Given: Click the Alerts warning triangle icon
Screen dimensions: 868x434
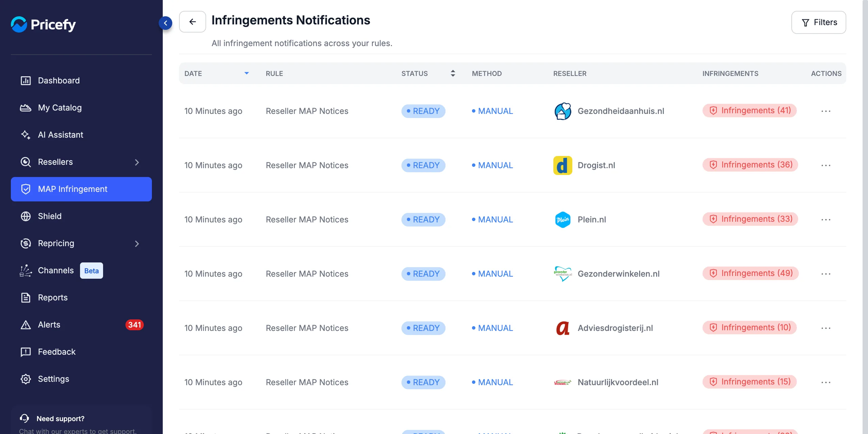Looking at the screenshot, I should pyautogui.click(x=26, y=325).
